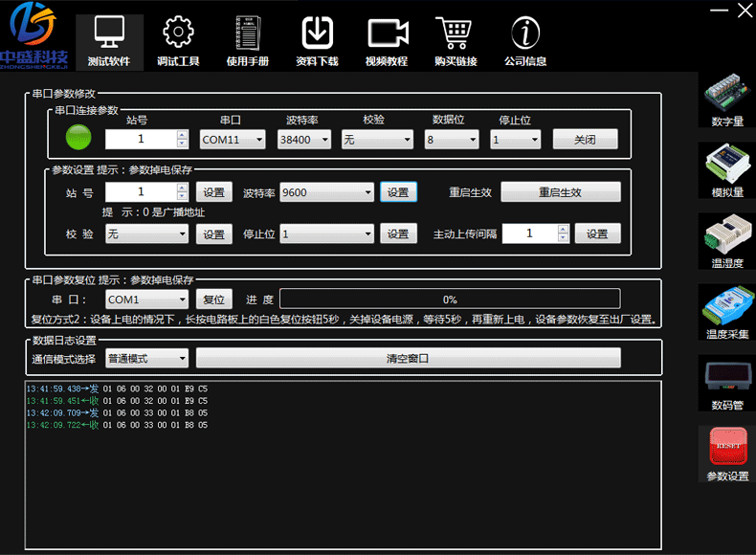The image size is (756, 555).
Task: Open the 波特率 38400 connection dropdown
Action: (x=304, y=140)
